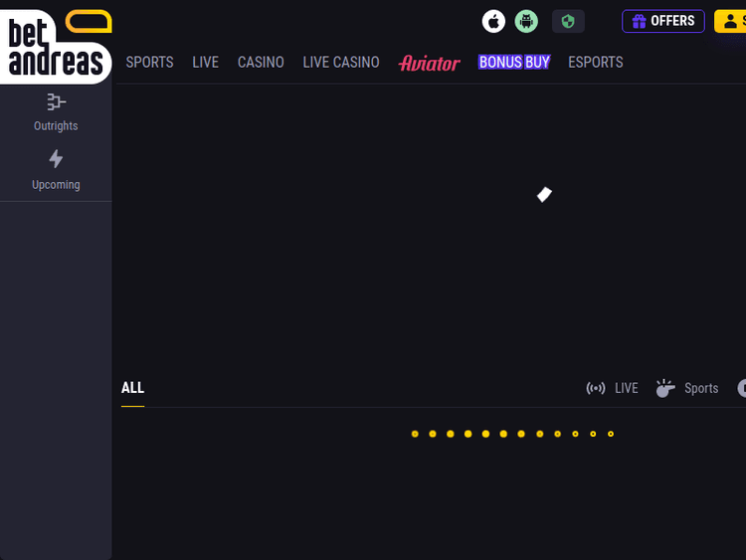Click the Upcoming lightning bolt icon
This screenshot has width=746, height=560.
click(56, 159)
